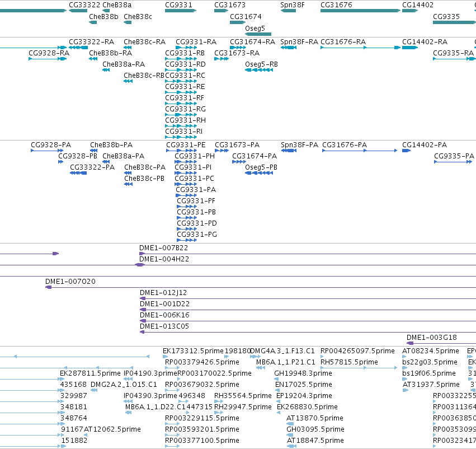Select protein CG9328-PA
This screenshot has height=449, width=476.
51,145
